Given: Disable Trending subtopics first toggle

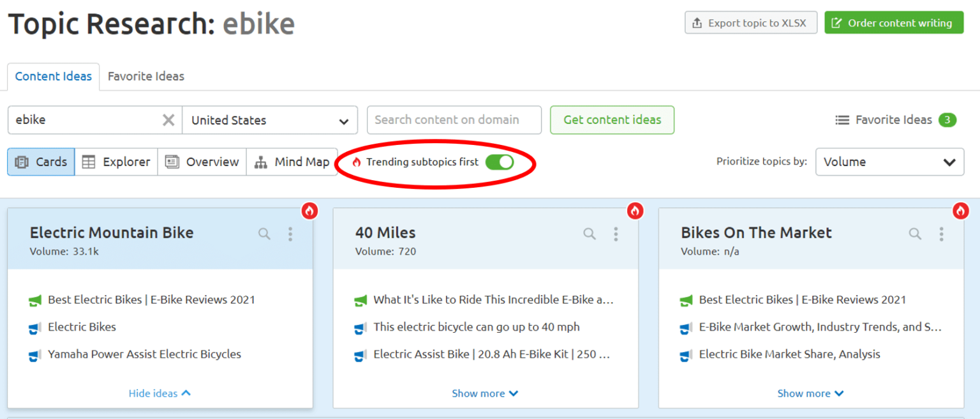Looking at the screenshot, I should (x=499, y=162).
